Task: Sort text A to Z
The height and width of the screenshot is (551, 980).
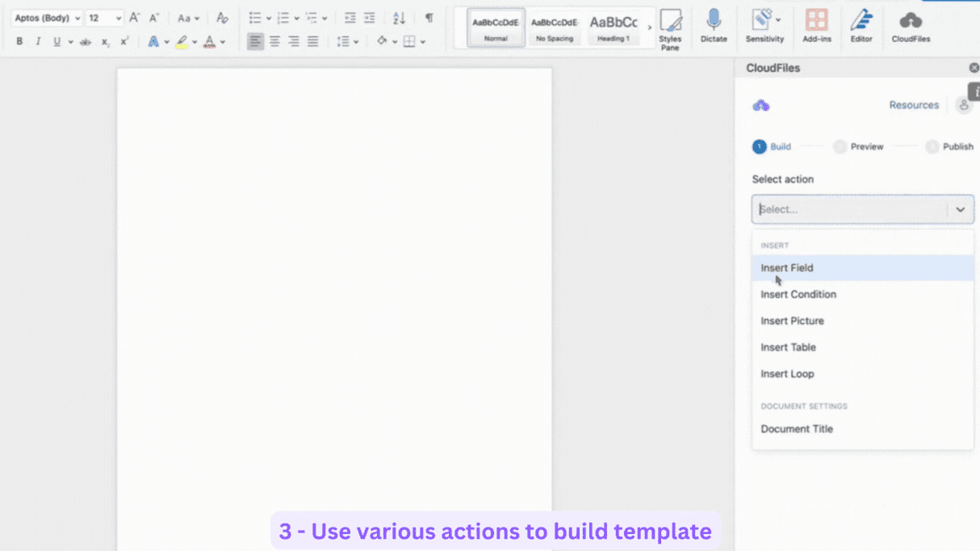Action: click(399, 18)
